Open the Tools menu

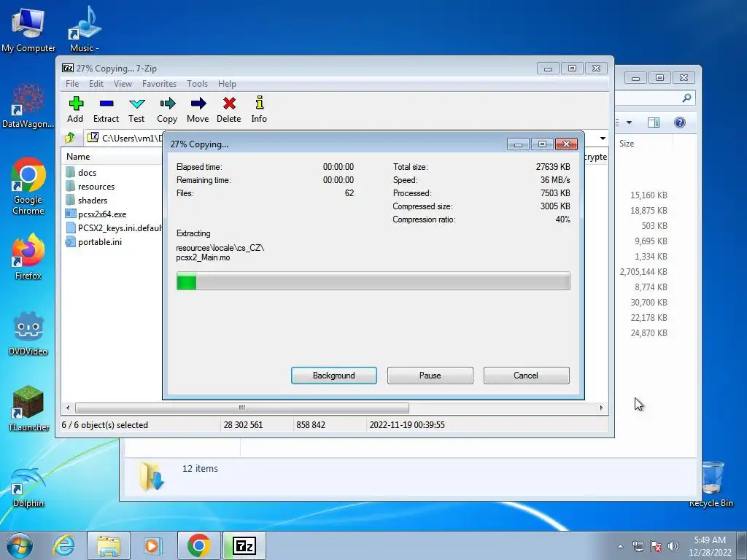coord(197,84)
